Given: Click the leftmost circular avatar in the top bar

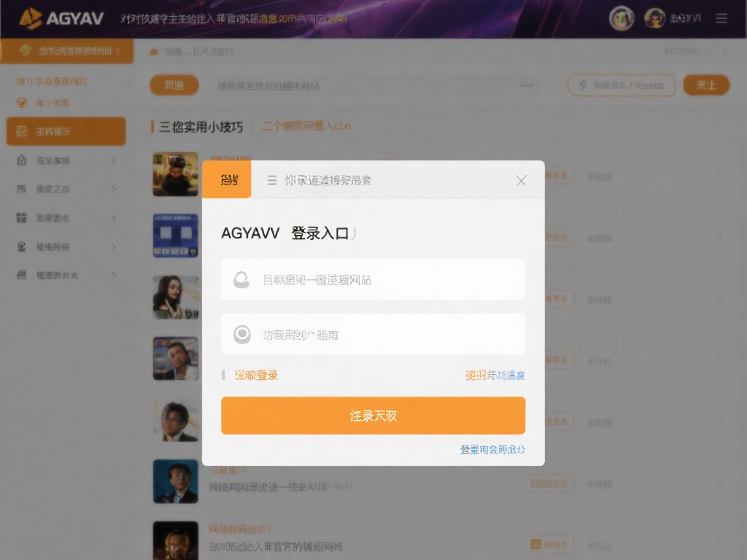Looking at the screenshot, I should coord(622,18).
